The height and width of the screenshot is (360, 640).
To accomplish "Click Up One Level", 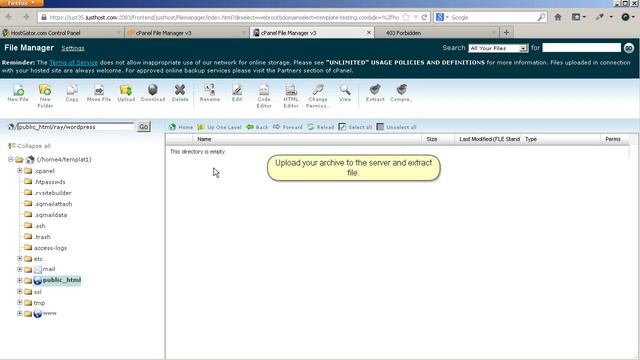I will point(220,127).
